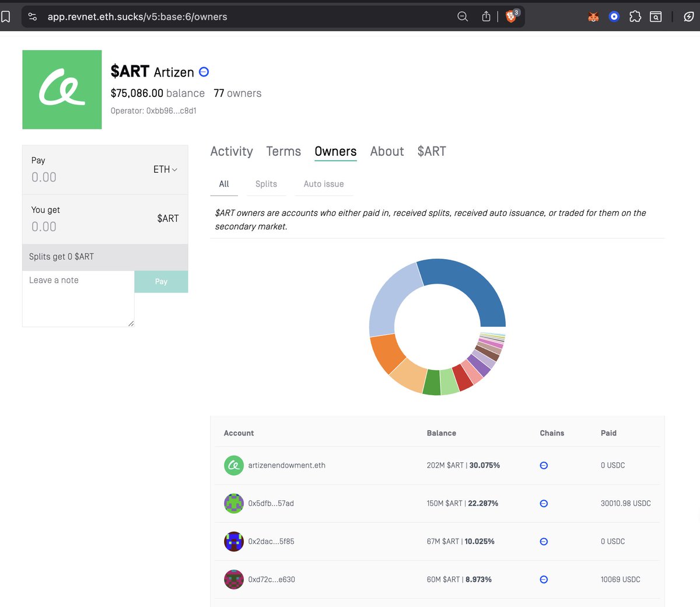Click Base chain icon in 0x2dac...5f85 row
This screenshot has height=607, width=700.
tap(544, 542)
